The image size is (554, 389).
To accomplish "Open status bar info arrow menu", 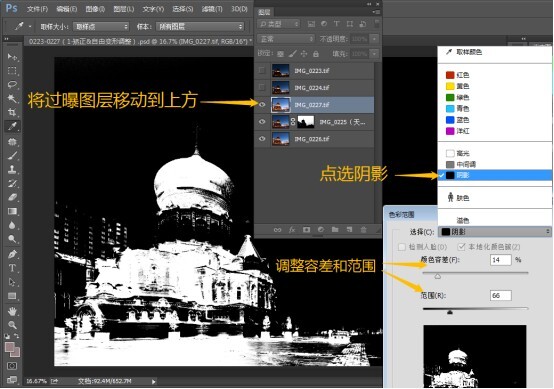I will click(154, 382).
